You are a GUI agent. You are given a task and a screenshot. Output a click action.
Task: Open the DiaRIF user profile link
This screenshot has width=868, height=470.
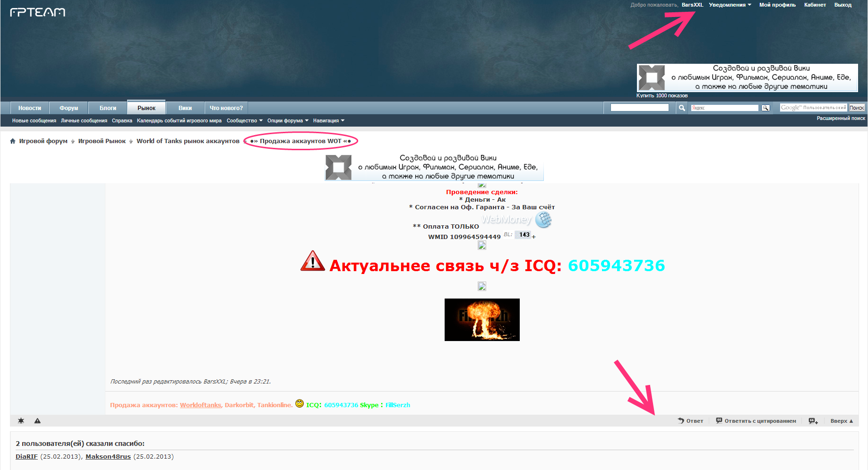click(x=26, y=456)
